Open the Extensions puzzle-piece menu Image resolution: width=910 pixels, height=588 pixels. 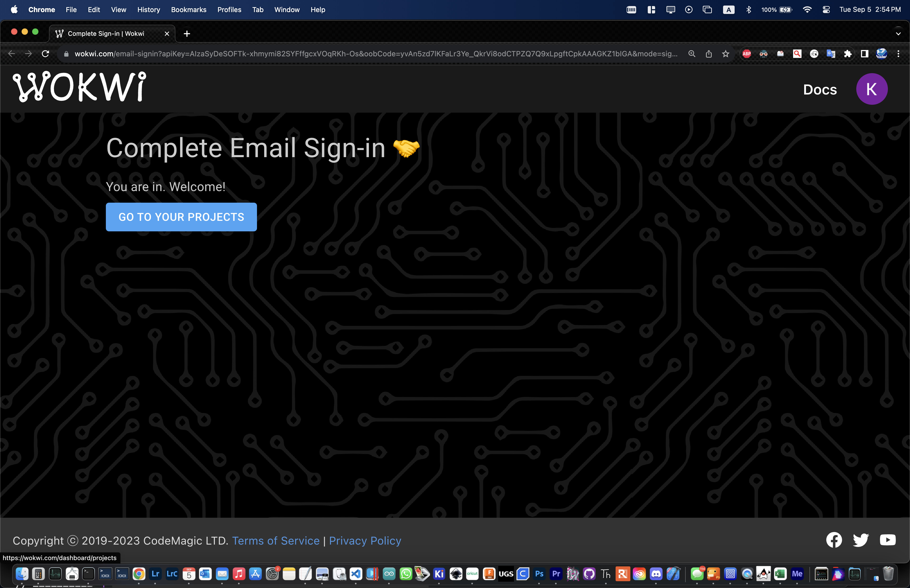tap(848, 54)
